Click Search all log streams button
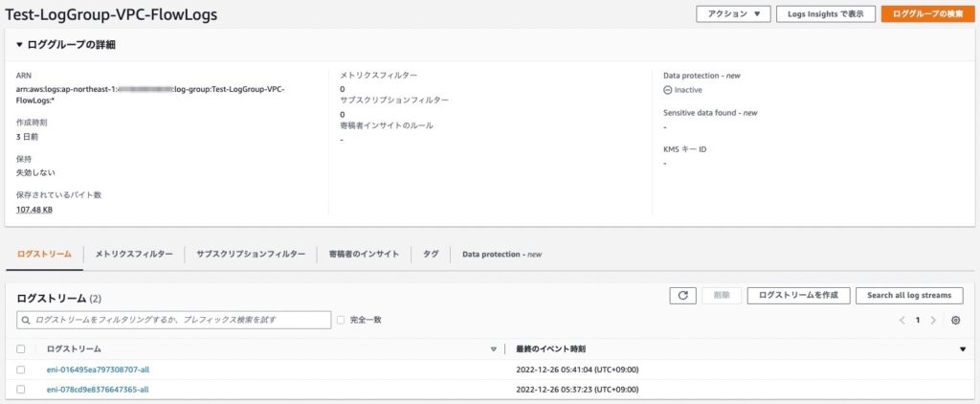 (x=909, y=295)
